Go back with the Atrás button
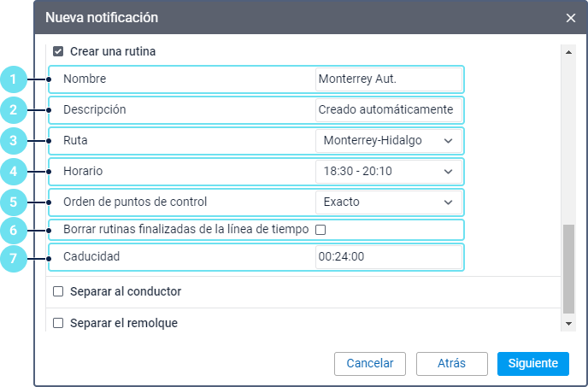The image size is (588, 387). [x=451, y=363]
